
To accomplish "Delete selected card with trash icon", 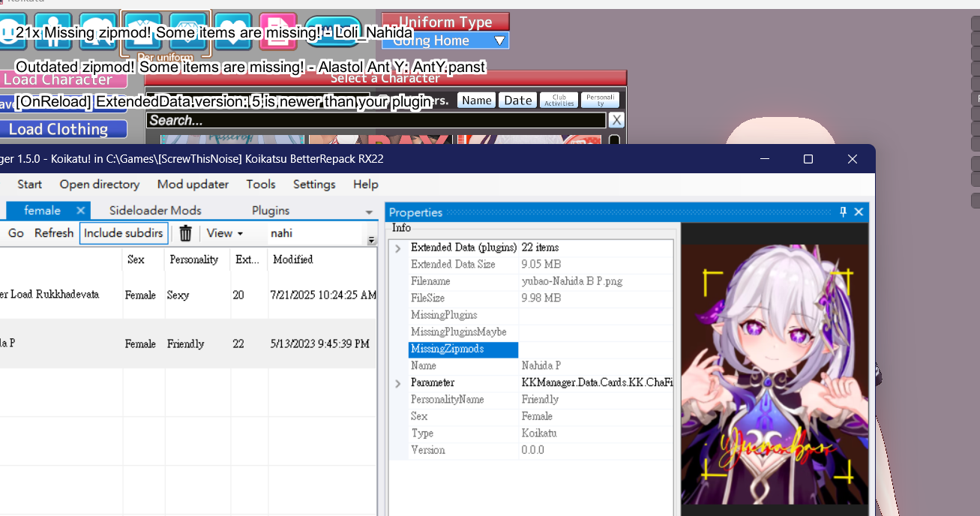I will coord(185,233).
